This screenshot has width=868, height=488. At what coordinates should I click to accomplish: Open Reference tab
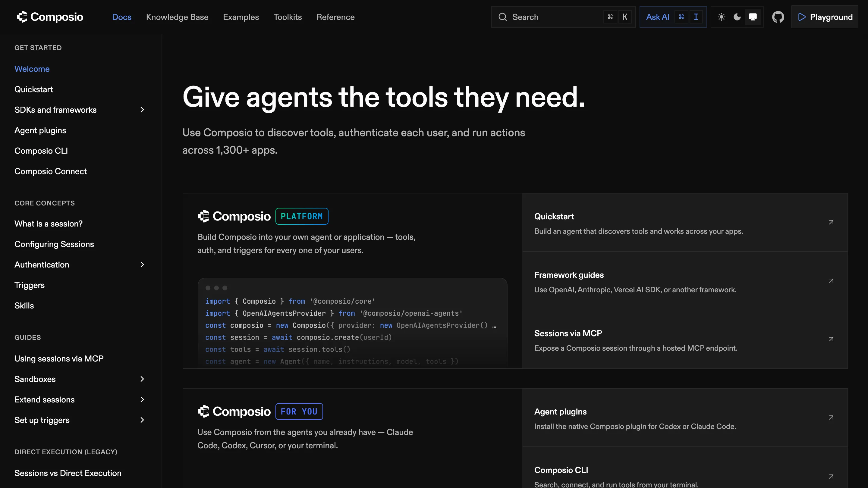point(336,17)
